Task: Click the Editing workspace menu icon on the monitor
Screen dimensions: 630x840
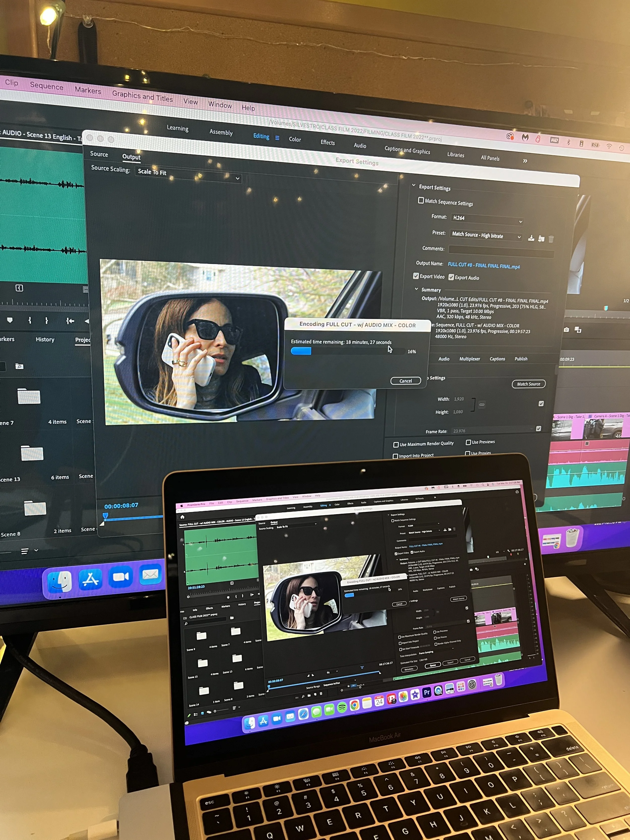Action: [277, 138]
